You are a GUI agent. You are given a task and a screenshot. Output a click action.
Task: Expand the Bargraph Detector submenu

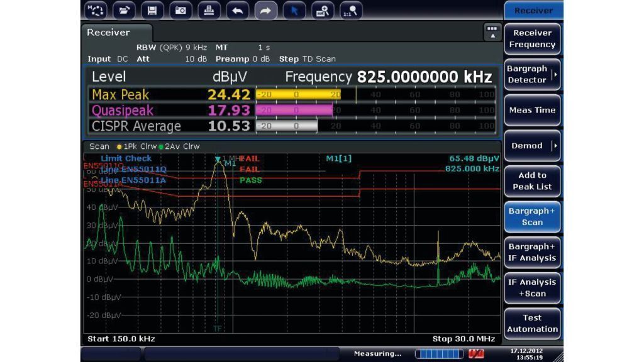[532, 74]
